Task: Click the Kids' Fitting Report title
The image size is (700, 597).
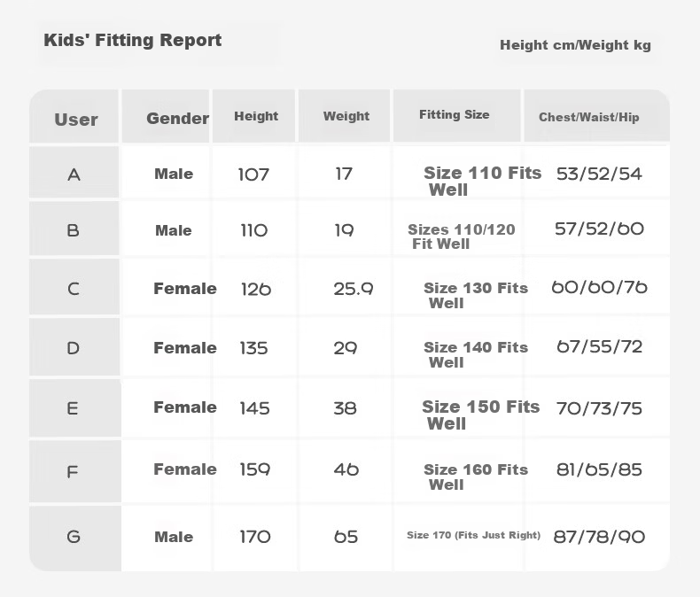Action: tap(133, 40)
